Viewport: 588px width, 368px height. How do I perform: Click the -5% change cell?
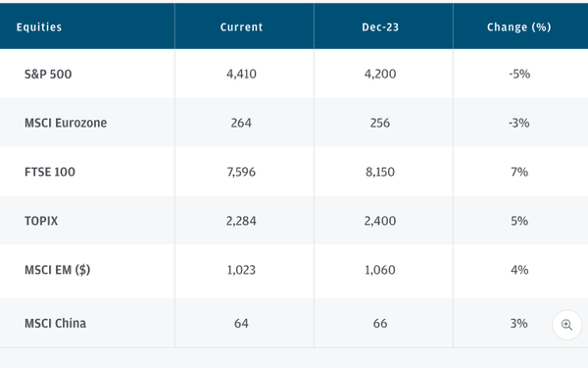519,74
